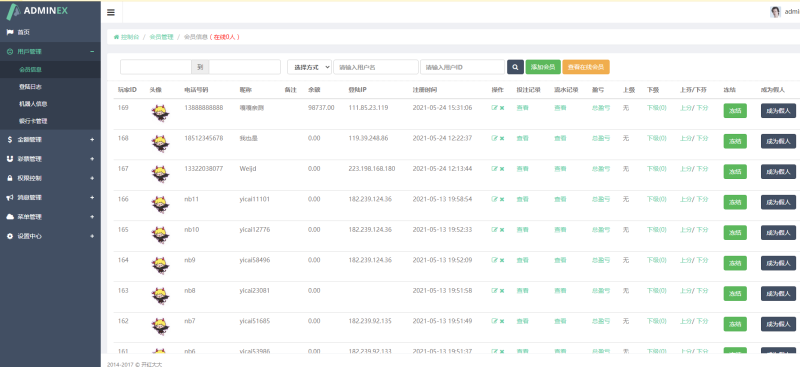Click delete X icon for player 163

tap(502, 290)
